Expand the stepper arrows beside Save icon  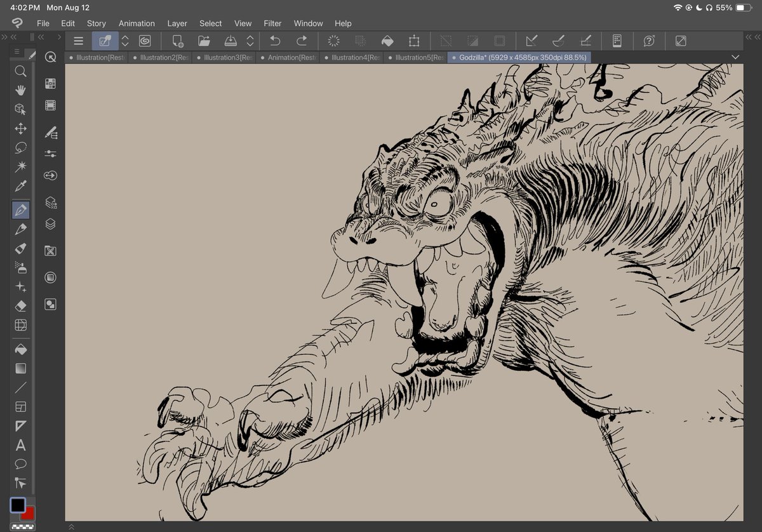click(x=250, y=41)
